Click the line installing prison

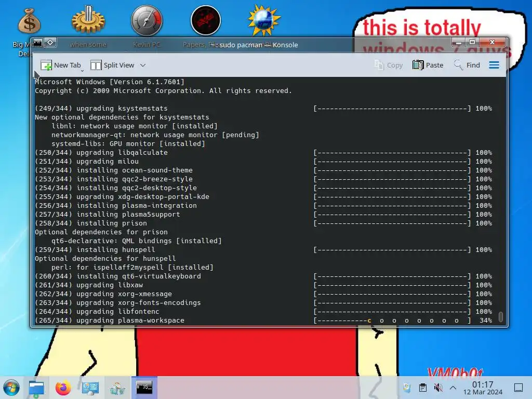pos(263,223)
